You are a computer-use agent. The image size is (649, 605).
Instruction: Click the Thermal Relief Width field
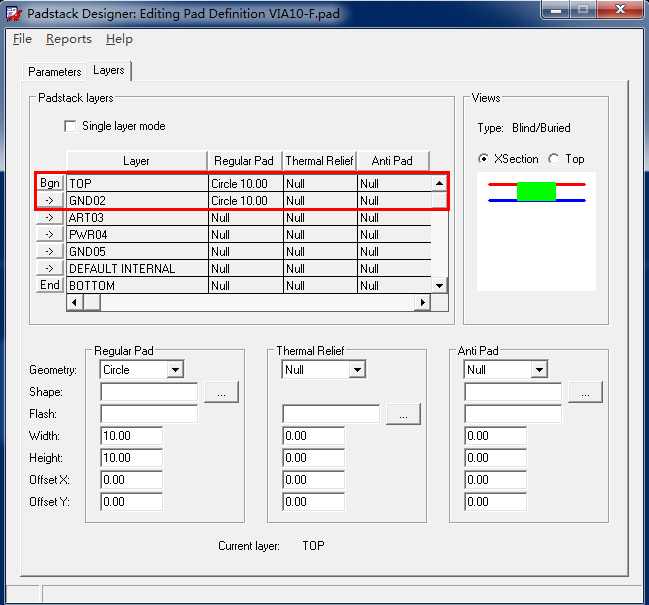pos(314,436)
